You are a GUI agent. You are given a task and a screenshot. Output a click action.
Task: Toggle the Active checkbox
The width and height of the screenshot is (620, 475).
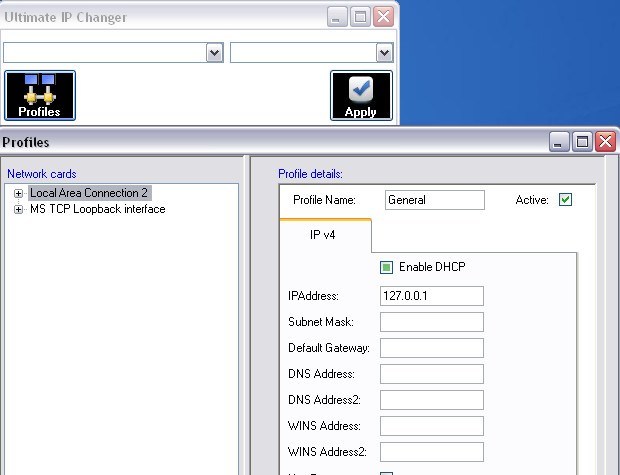coord(565,200)
